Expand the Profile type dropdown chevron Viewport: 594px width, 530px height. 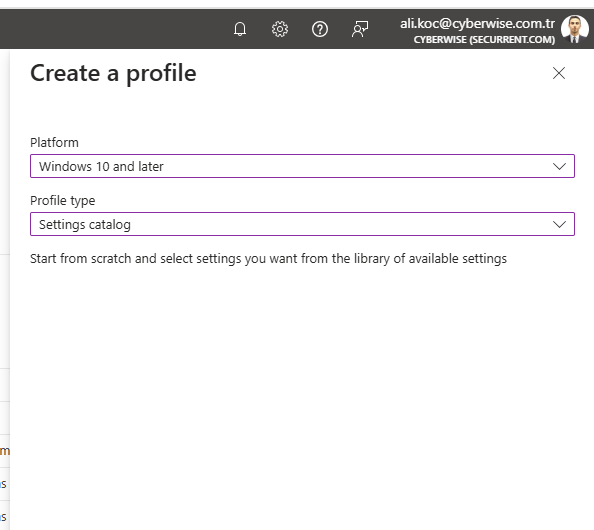(559, 224)
